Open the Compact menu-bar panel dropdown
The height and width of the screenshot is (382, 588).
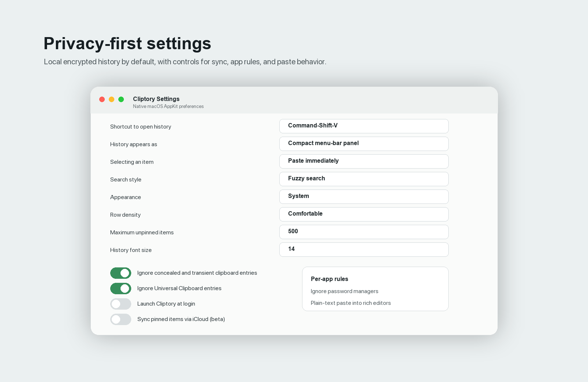(x=364, y=144)
